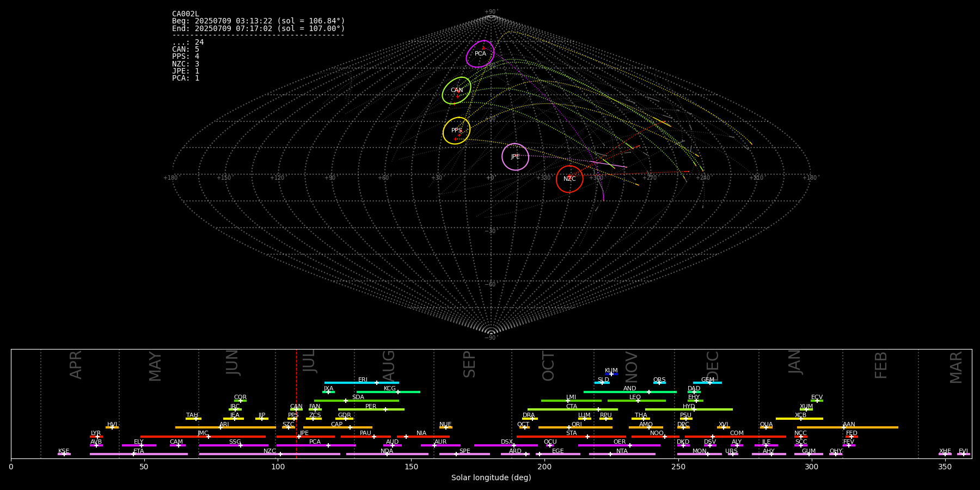Image resolution: width=980 pixels, height=490 pixels.
Task: Click the Beg: 20250709 03:13:22 timestamp line
Action: pyautogui.click(x=259, y=21)
